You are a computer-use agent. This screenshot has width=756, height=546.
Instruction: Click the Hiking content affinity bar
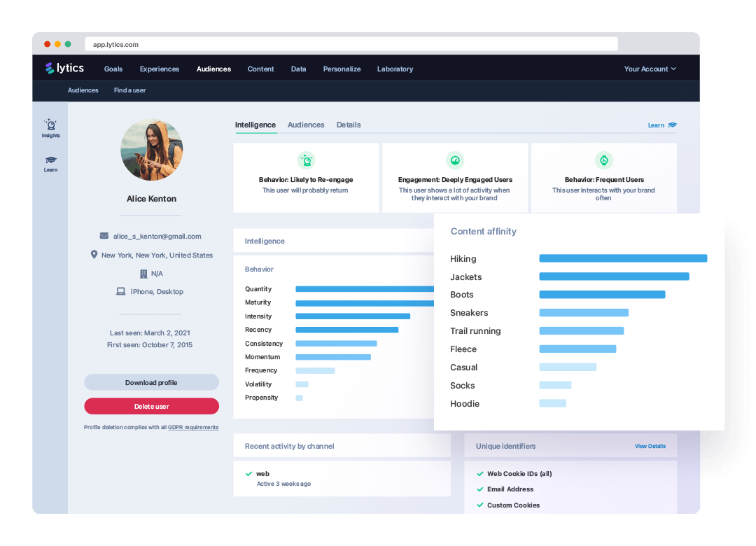pyautogui.click(x=622, y=258)
